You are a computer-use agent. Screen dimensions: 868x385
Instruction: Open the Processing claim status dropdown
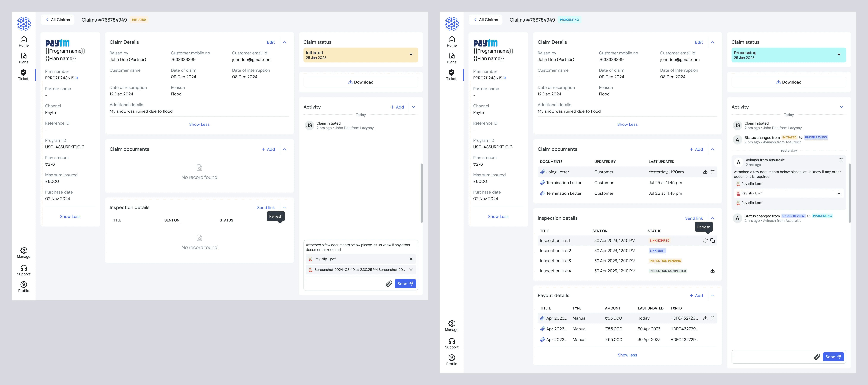click(788, 55)
